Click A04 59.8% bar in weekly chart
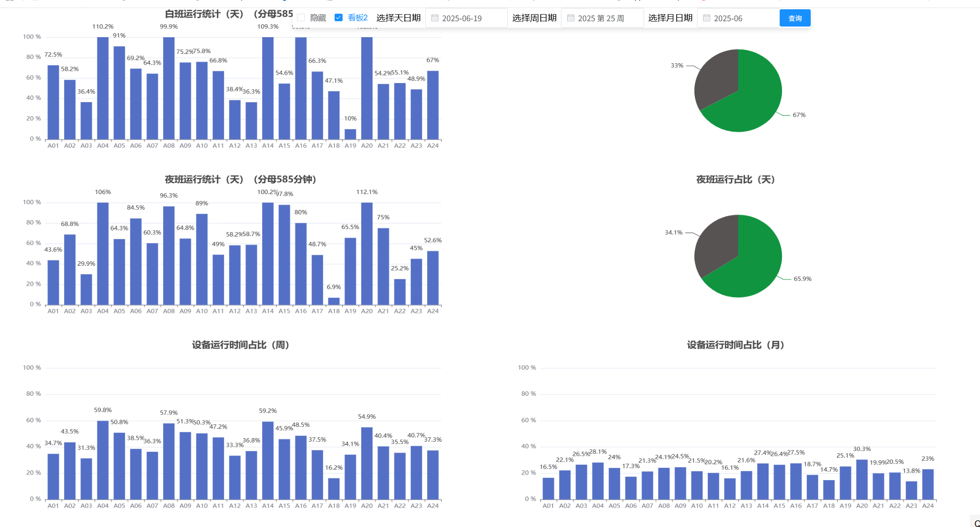 coord(103,460)
